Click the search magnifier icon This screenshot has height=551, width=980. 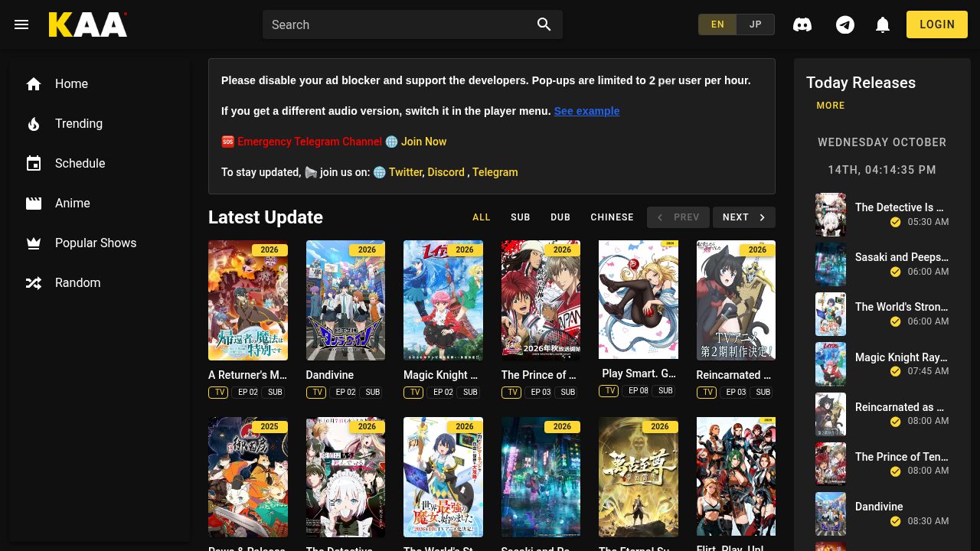click(x=544, y=24)
